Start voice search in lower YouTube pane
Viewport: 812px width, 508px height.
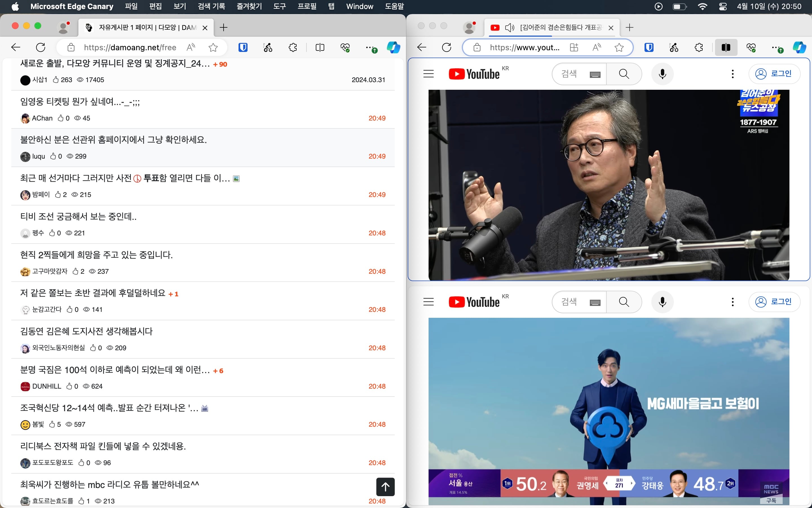(662, 302)
